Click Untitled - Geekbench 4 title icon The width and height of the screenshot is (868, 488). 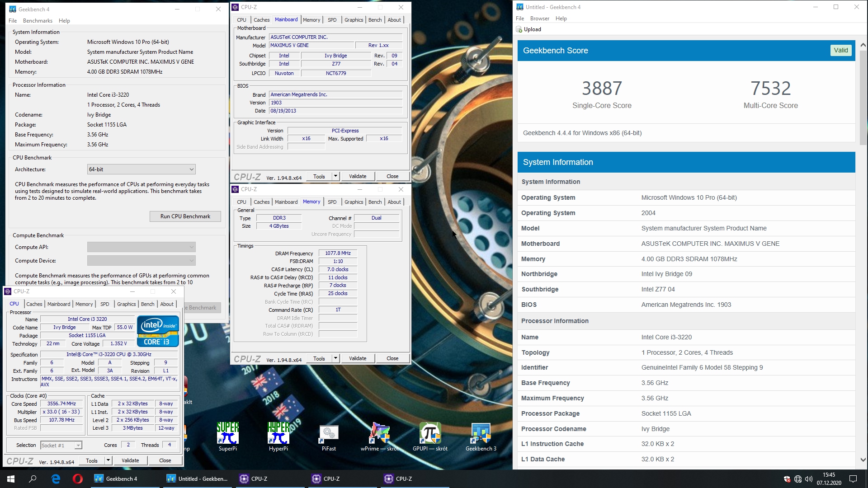520,7
